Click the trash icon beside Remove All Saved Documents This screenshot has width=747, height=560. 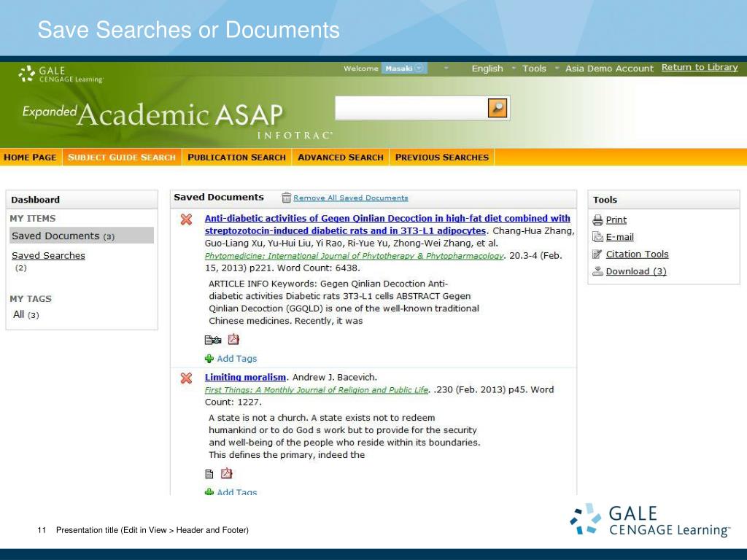point(286,197)
